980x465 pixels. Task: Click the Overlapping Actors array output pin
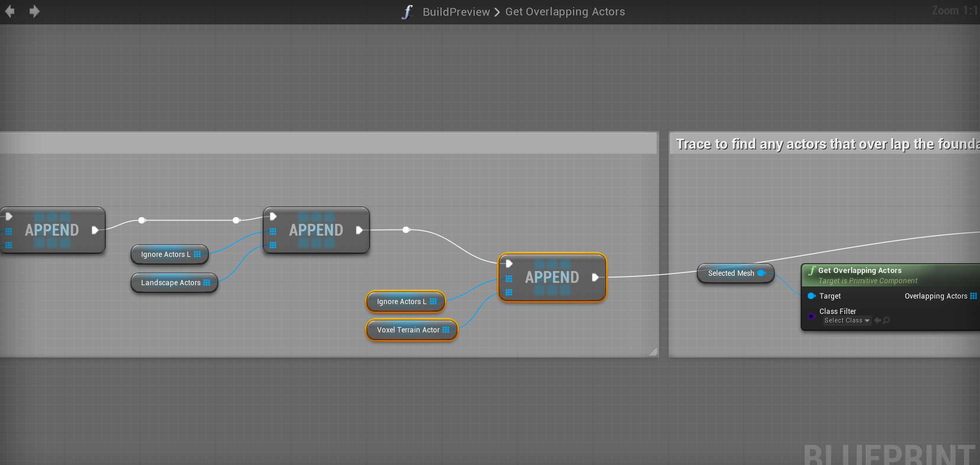tap(973, 296)
